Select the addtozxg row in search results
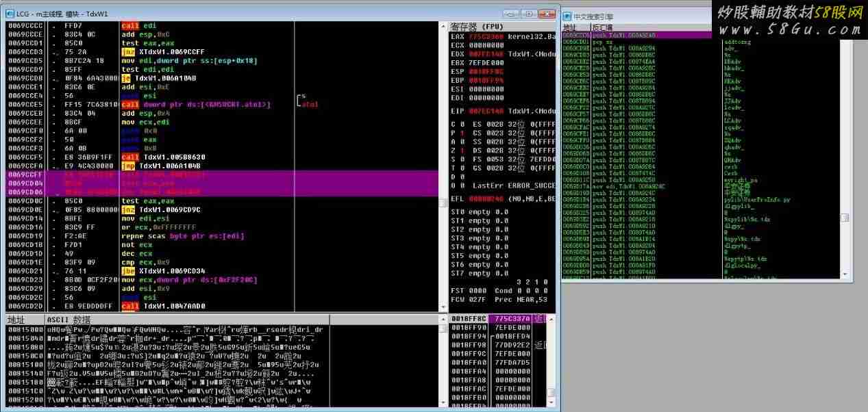The image size is (868, 412). 701,42
